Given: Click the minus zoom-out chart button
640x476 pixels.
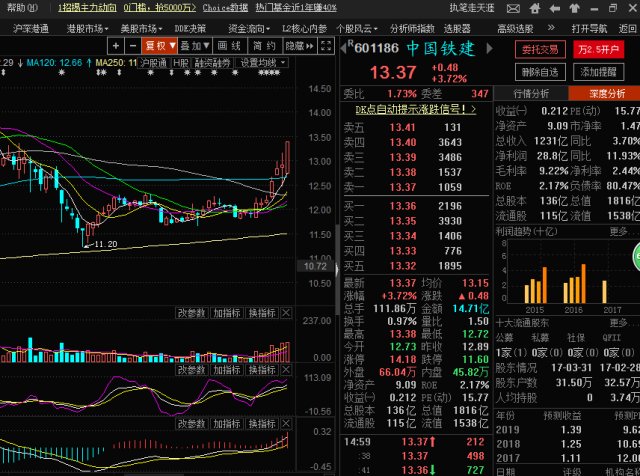Looking at the screenshot, I should pos(130,46).
